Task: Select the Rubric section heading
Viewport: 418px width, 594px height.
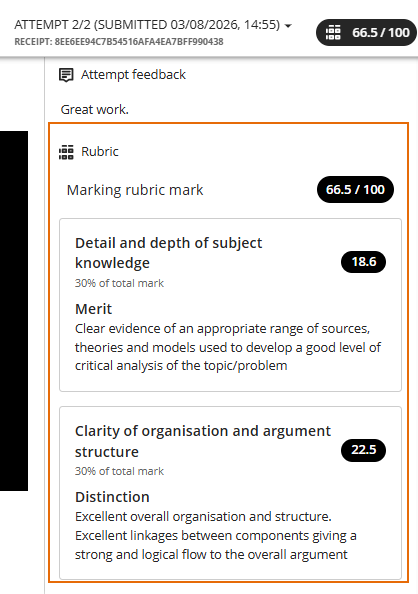Action: pos(100,152)
